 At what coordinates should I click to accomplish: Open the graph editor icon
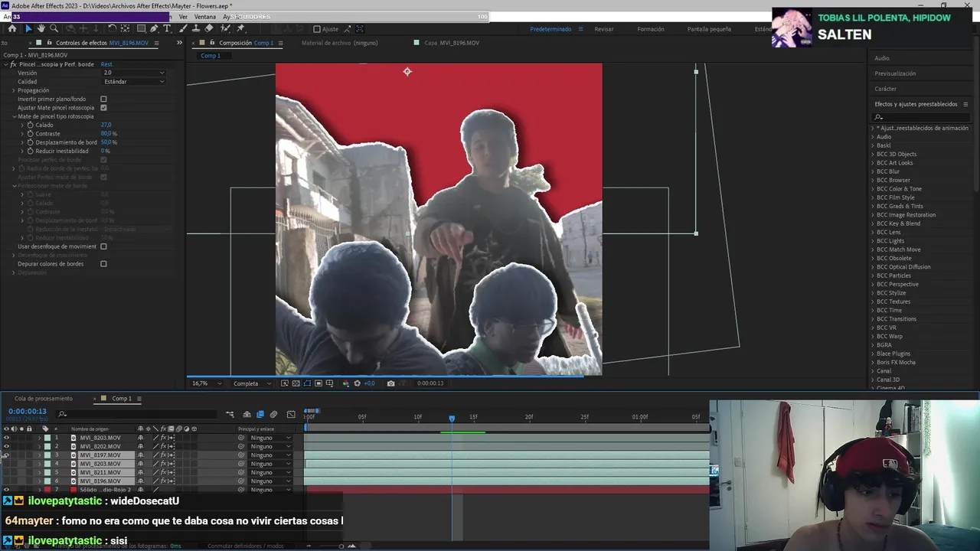pos(291,414)
